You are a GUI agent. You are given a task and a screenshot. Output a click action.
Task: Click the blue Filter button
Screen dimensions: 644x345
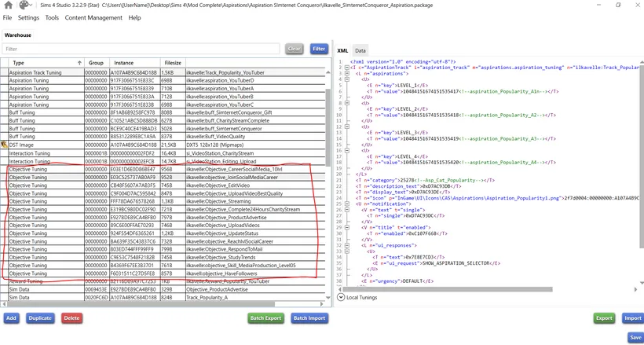tap(319, 49)
